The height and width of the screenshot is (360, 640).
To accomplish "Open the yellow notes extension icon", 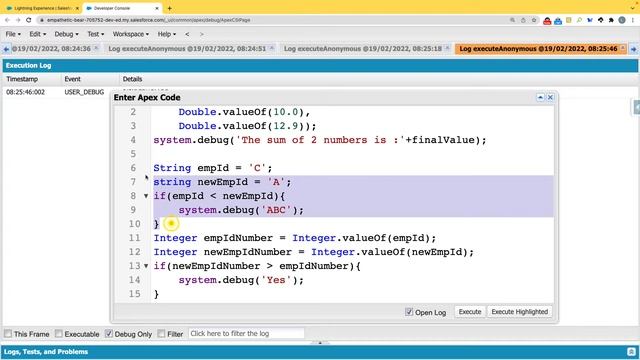I will point(569,20).
